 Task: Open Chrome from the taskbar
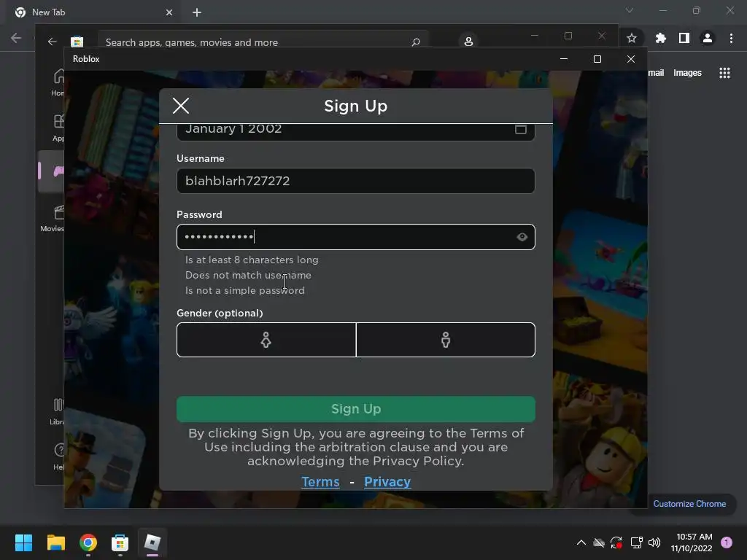[88, 542]
